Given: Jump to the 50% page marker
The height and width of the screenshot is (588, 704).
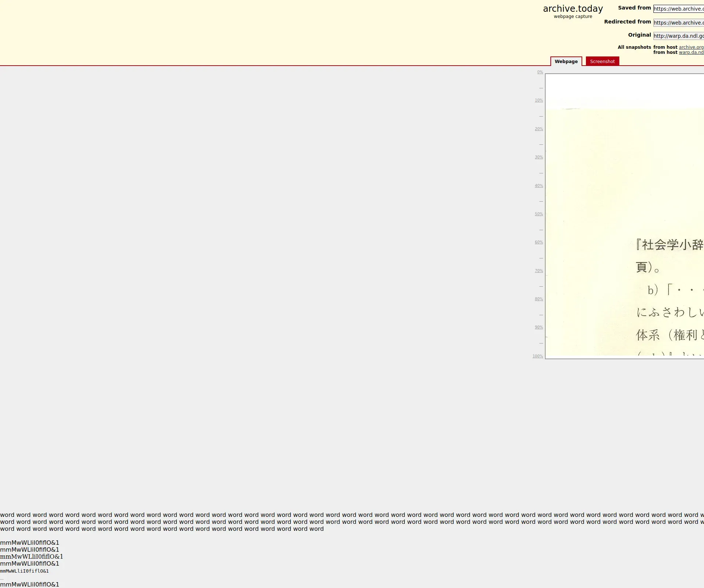Looking at the screenshot, I should click(539, 214).
